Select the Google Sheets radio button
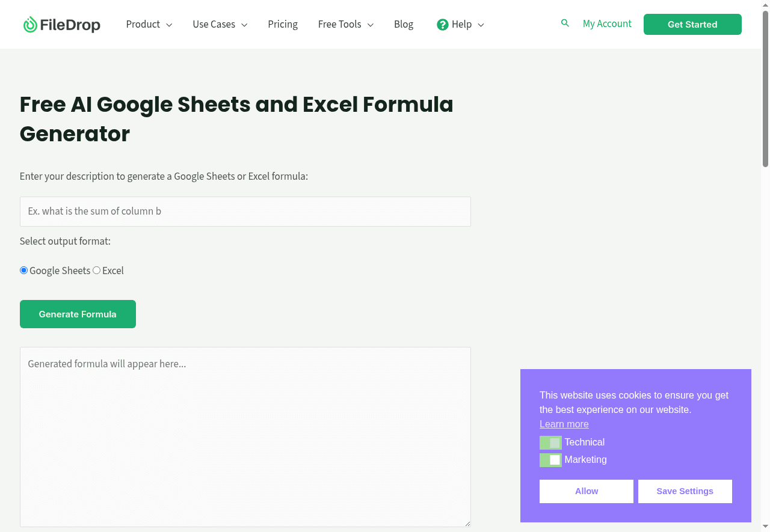Image resolution: width=770 pixels, height=532 pixels. point(24,271)
